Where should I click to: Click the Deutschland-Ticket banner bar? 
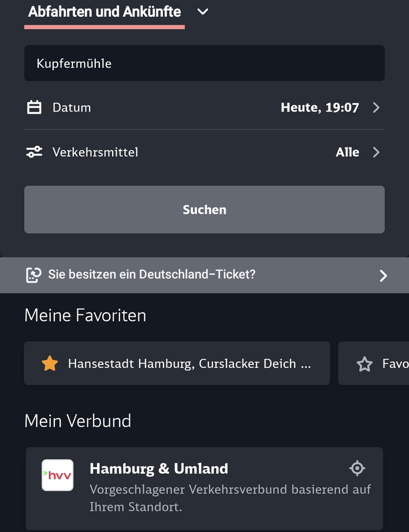point(204,275)
